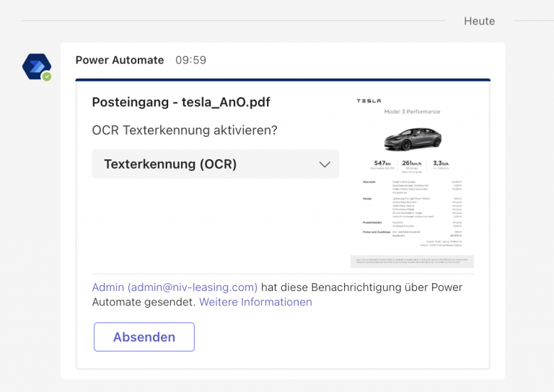Viewport: 554px width, 392px height.
Task: Click the Admin (admin@niv-leasing.com) link
Action: (x=175, y=288)
